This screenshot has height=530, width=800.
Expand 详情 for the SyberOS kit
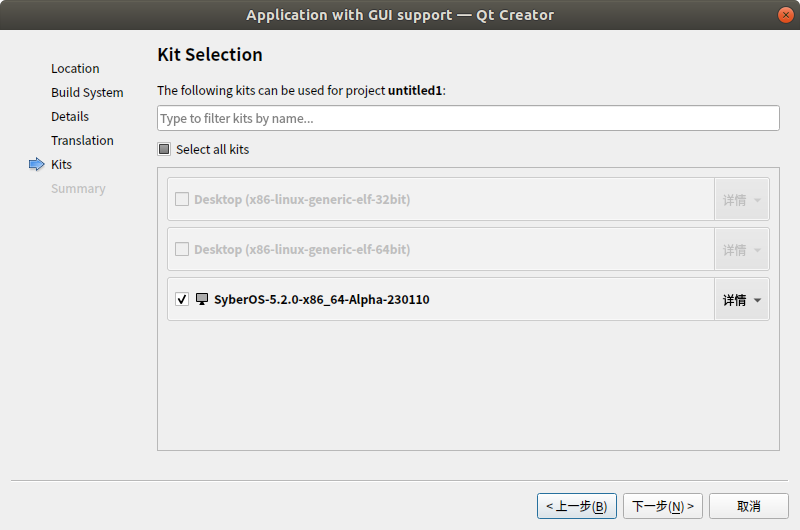click(x=741, y=299)
